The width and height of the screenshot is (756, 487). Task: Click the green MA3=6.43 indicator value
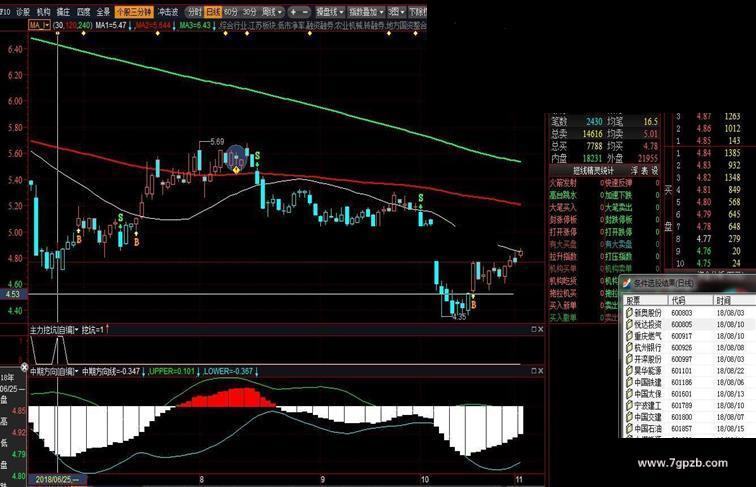coord(195,25)
